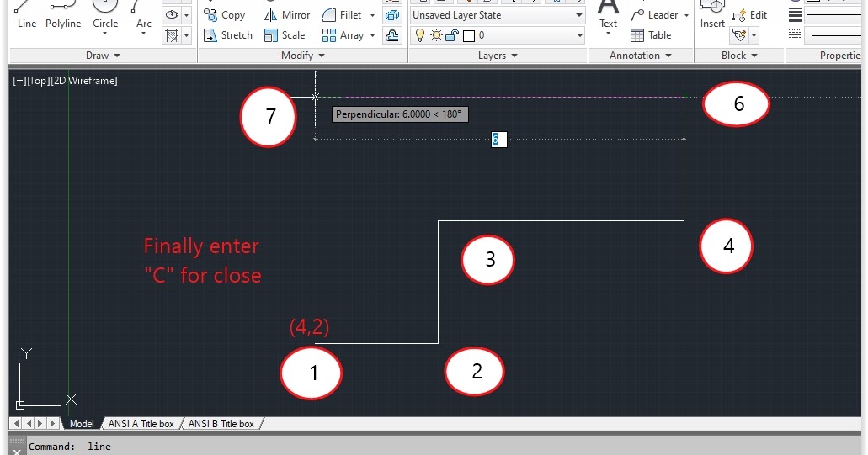Click the Offset icon in Modify
868x455 pixels.
392,35
